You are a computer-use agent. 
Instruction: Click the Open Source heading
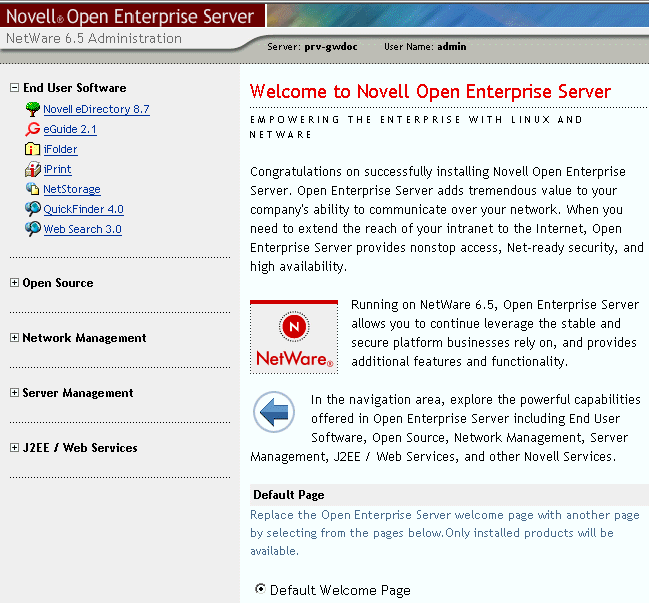coord(58,283)
